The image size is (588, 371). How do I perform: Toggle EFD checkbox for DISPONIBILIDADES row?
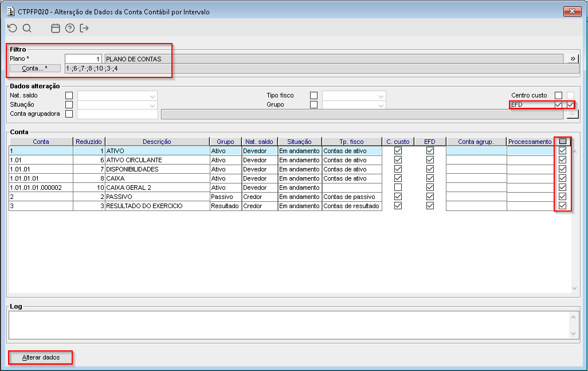tap(430, 169)
